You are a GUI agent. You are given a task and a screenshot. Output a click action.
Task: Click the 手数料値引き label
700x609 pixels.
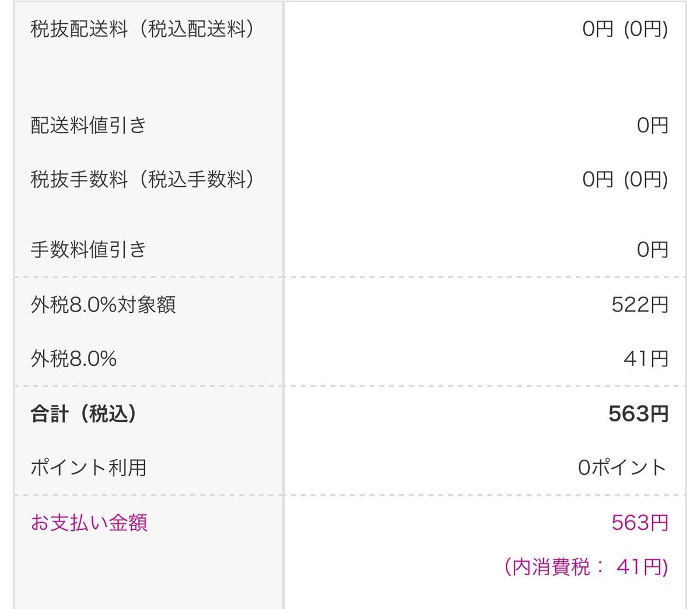(88, 250)
